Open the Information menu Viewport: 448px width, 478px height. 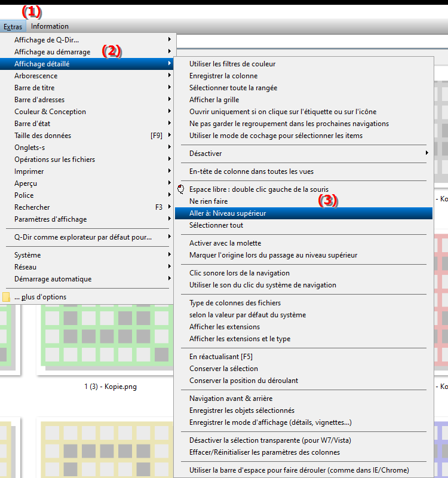click(x=50, y=26)
